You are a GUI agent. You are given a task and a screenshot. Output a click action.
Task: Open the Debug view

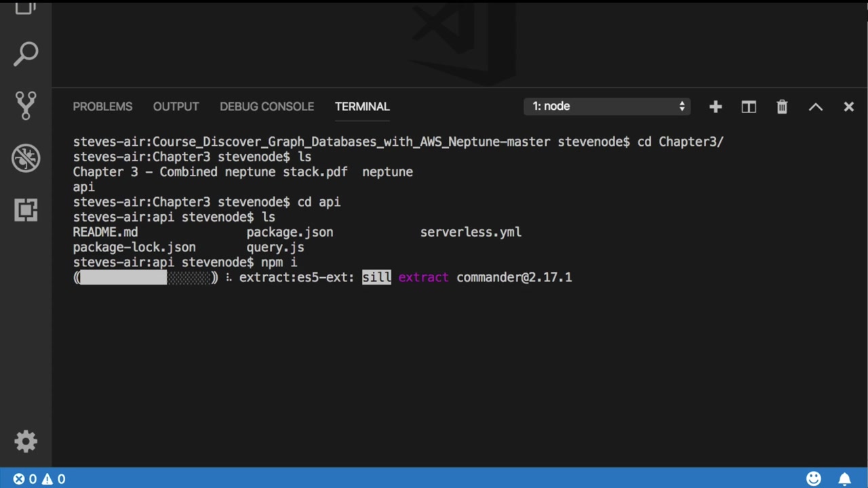click(x=26, y=159)
